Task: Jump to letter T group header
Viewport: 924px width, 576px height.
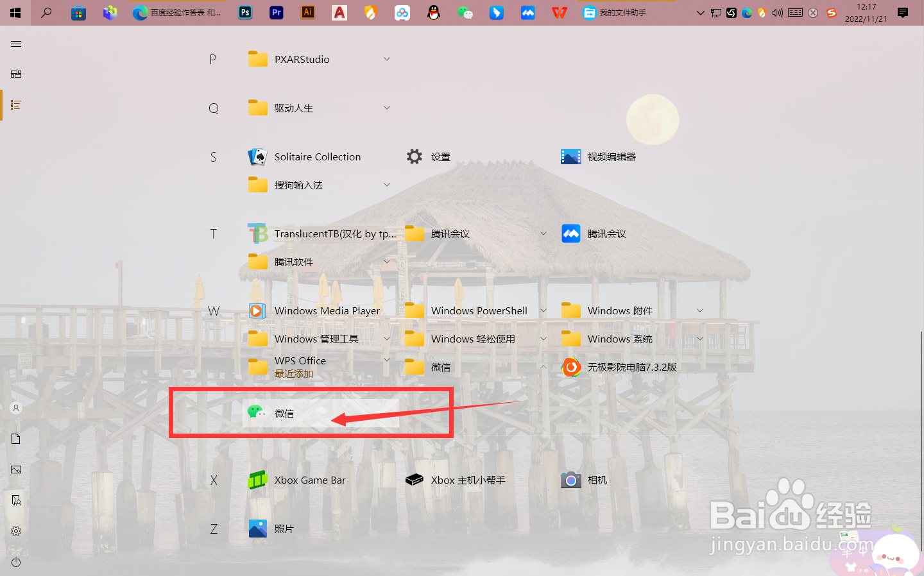Action: point(213,234)
